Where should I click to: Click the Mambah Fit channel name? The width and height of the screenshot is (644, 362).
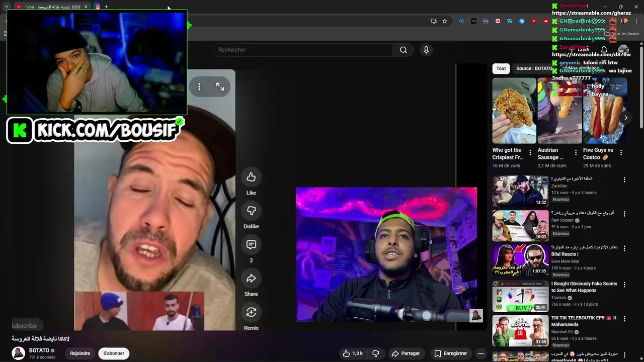(562, 332)
